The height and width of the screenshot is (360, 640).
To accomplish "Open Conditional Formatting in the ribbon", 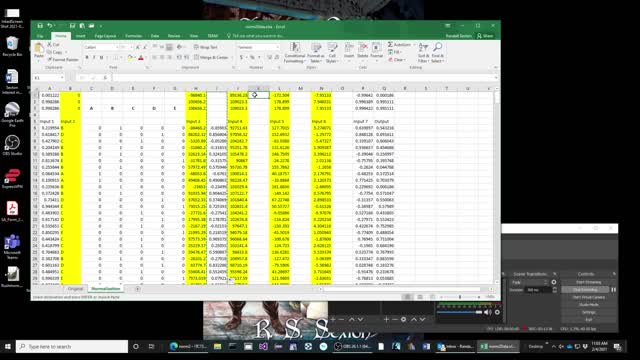I will click(x=295, y=52).
